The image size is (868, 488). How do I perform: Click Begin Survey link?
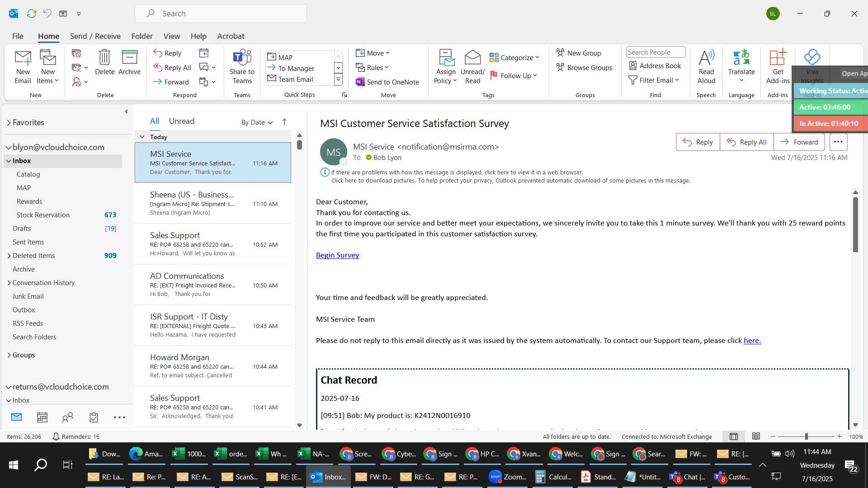(337, 255)
